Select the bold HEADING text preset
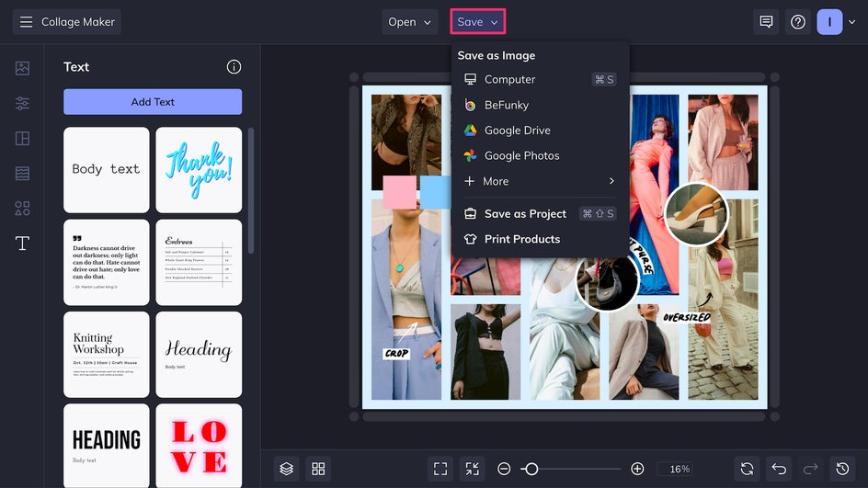Screen dimensions: 868x488 tap(107, 446)
